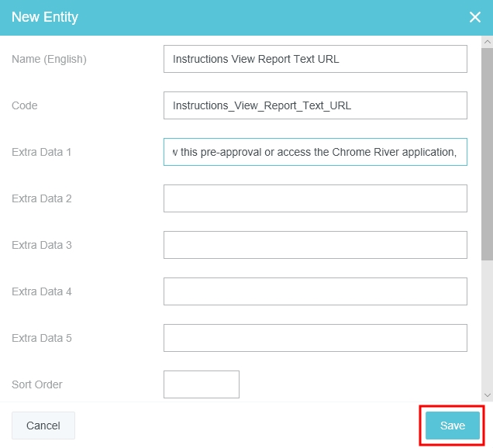This screenshot has width=493, height=448.
Task: Click into the Extra Data 1 field
Action: tap(315, 152)
